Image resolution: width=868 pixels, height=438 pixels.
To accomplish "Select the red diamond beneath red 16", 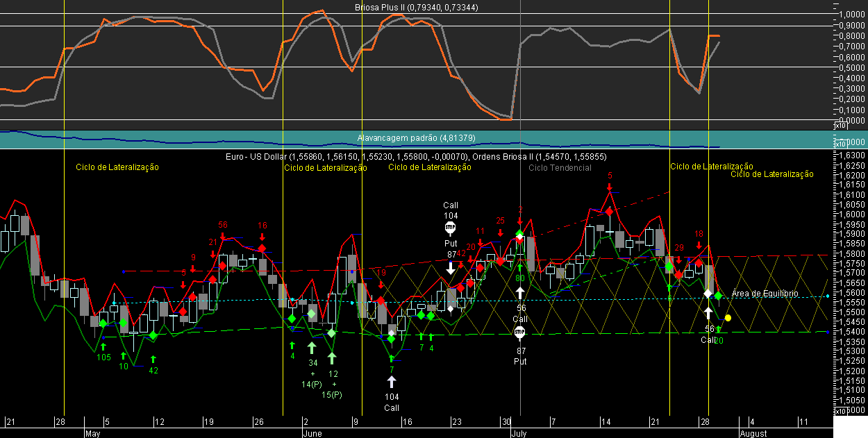I will (262, 248).
